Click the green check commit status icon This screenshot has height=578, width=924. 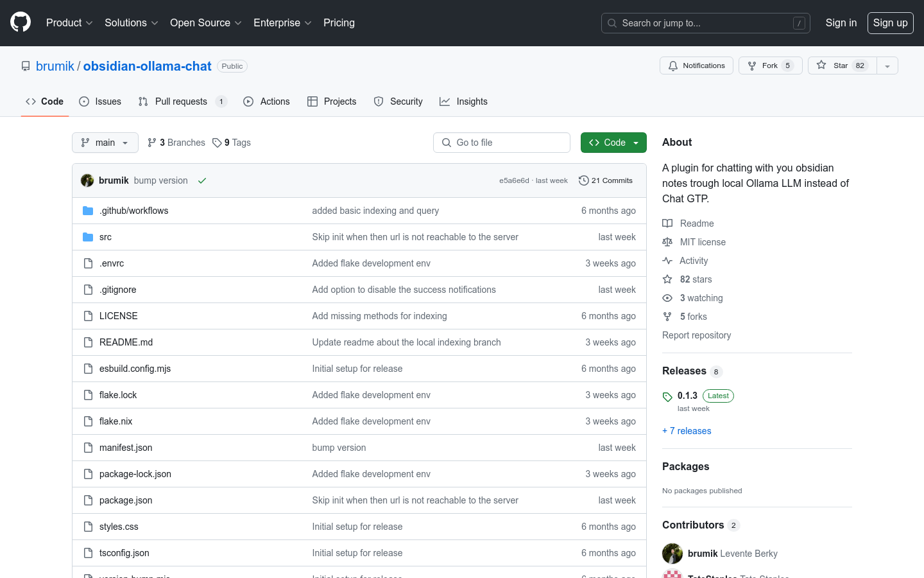(202, 180)
